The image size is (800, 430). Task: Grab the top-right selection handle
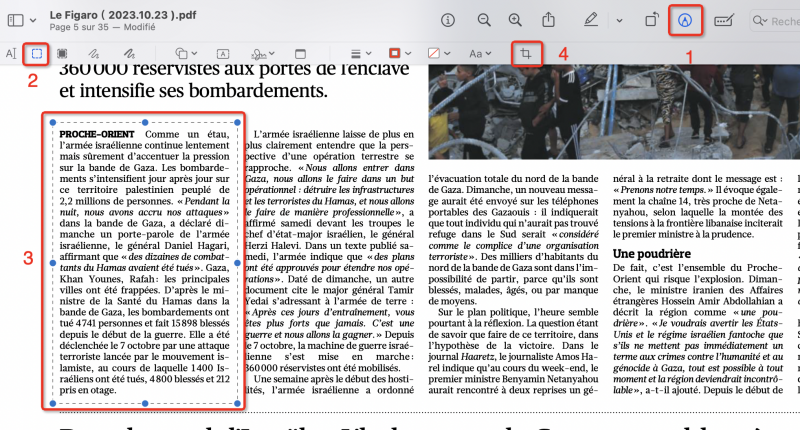click(x=237, y=122)
